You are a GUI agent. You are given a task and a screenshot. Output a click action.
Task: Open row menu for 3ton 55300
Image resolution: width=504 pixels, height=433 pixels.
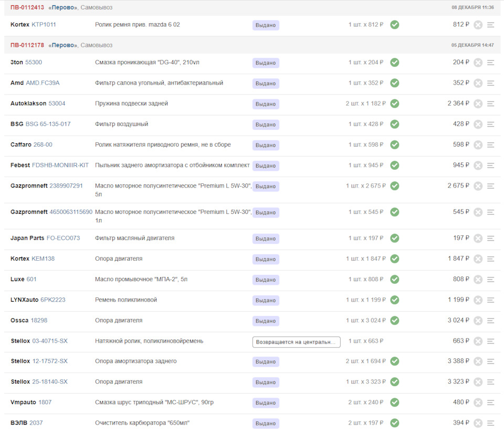490,63
